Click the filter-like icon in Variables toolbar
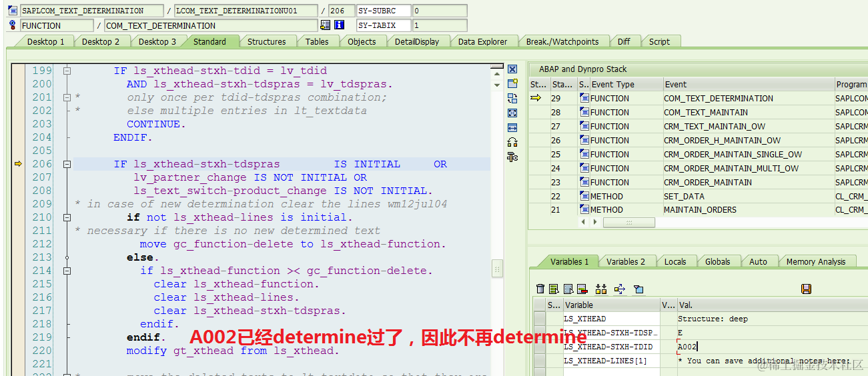The width and height of the screenshot is (868, 376). point(638,289)
